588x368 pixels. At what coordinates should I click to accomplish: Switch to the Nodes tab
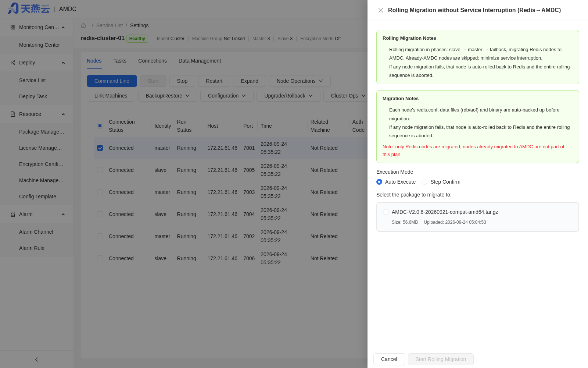point(94,61)
